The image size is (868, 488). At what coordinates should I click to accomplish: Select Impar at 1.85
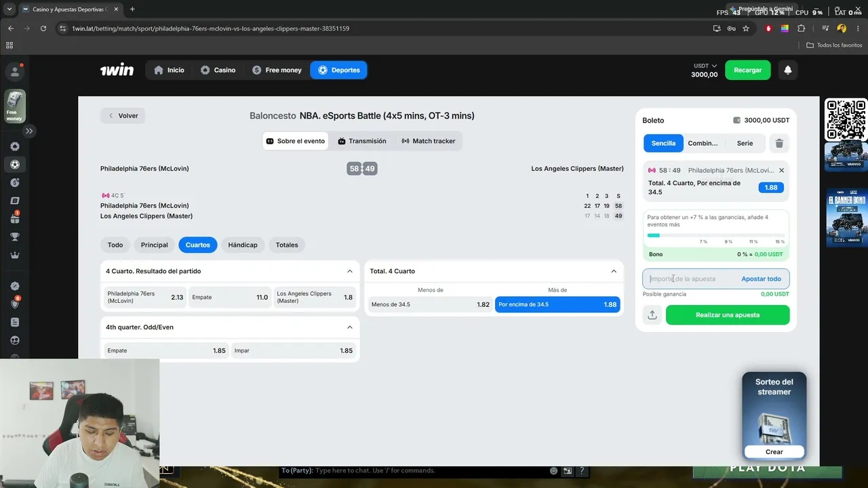[x=293, y=350]
